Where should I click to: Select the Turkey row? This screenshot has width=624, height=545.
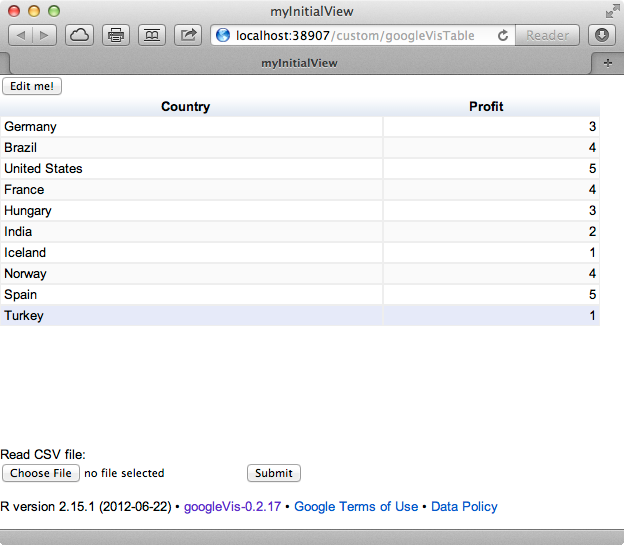pyautogui.click(x=300, y=315)
